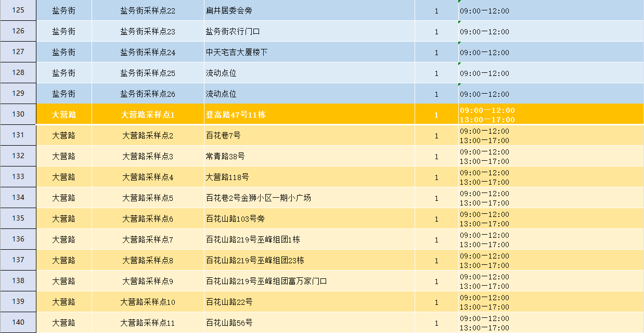The image size is (644, 333).
Task: Select row header 130
Action: pos(18,114)
